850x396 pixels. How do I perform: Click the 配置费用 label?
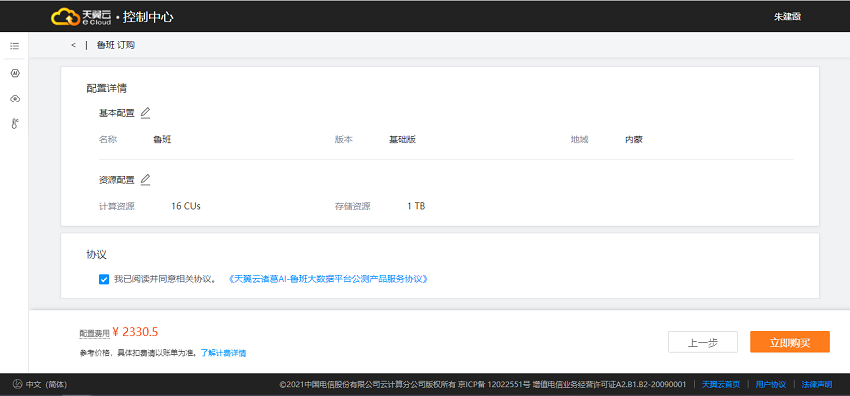[x=94, y=334]
